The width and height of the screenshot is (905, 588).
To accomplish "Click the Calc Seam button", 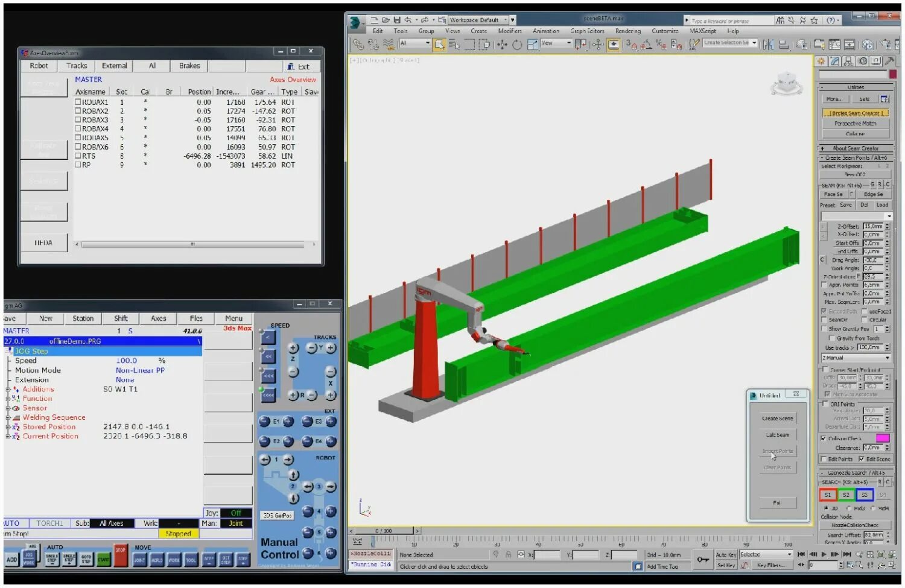I will [777, 435].
